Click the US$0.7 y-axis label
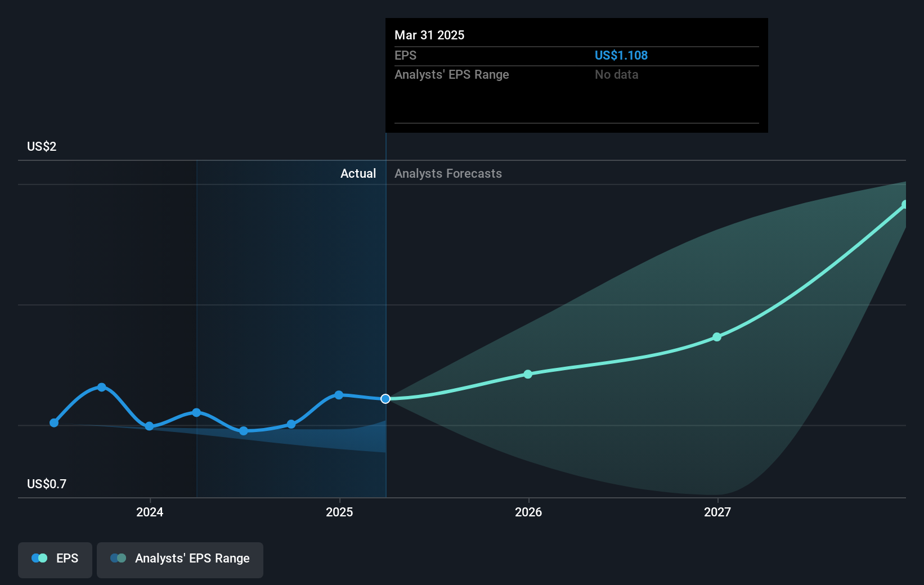The image size is (924, 585). [47, 484]
